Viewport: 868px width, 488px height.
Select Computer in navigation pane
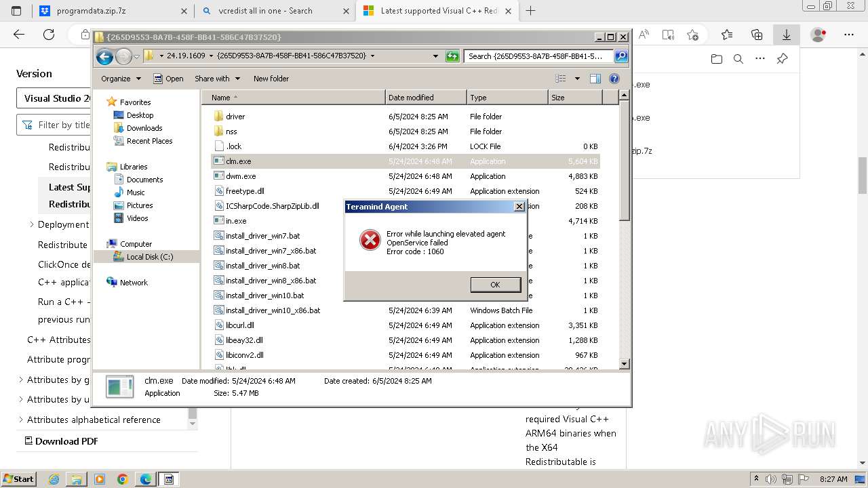[136, 244]
